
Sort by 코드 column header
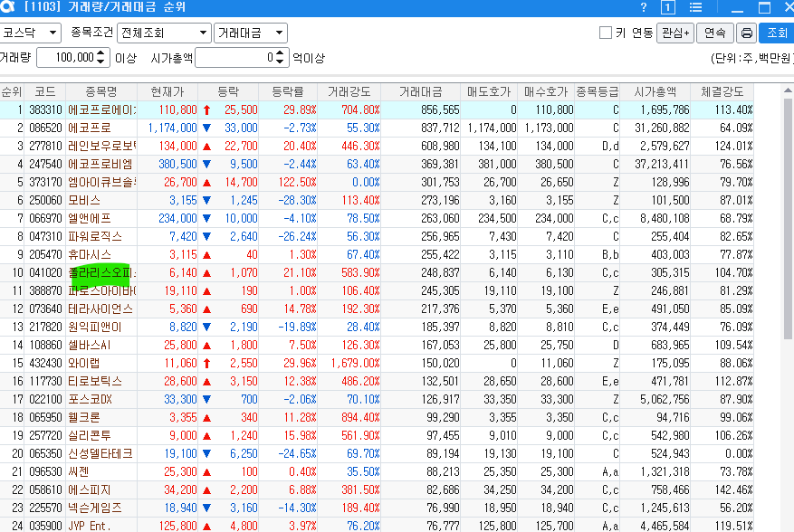pos(45,91)
